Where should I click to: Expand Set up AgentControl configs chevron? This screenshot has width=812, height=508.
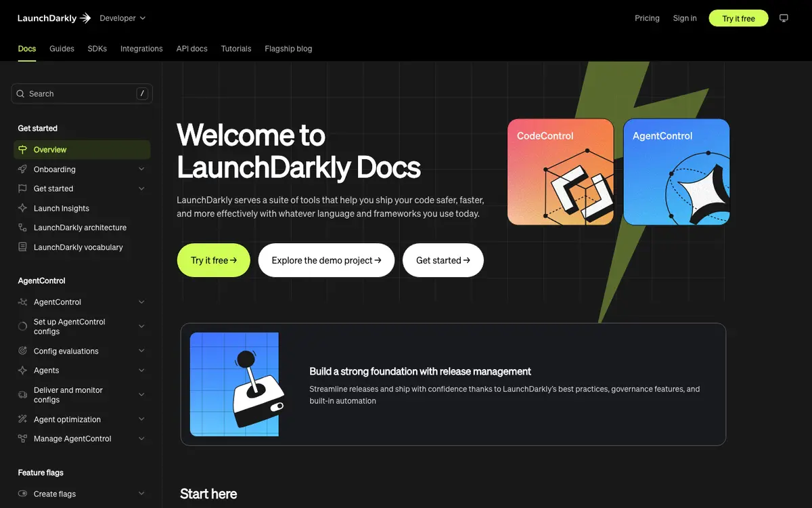pyautogui.click(x=141, y=326)
